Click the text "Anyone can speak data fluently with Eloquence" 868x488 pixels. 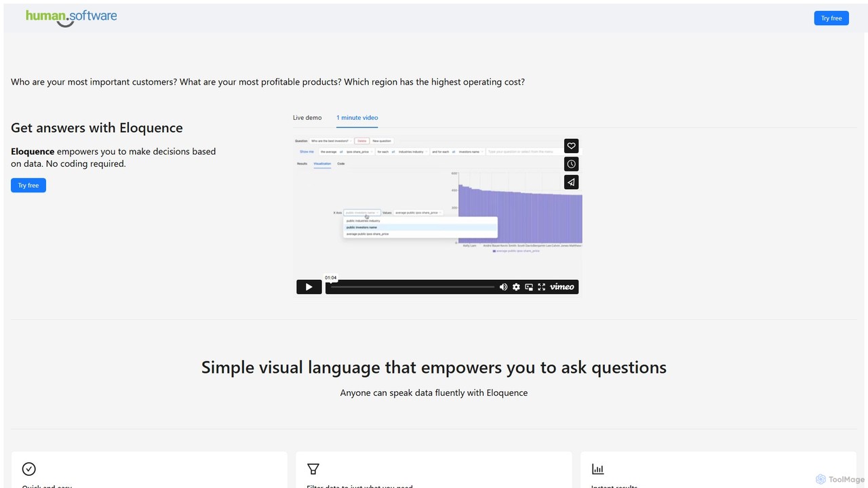coord(434,392)
